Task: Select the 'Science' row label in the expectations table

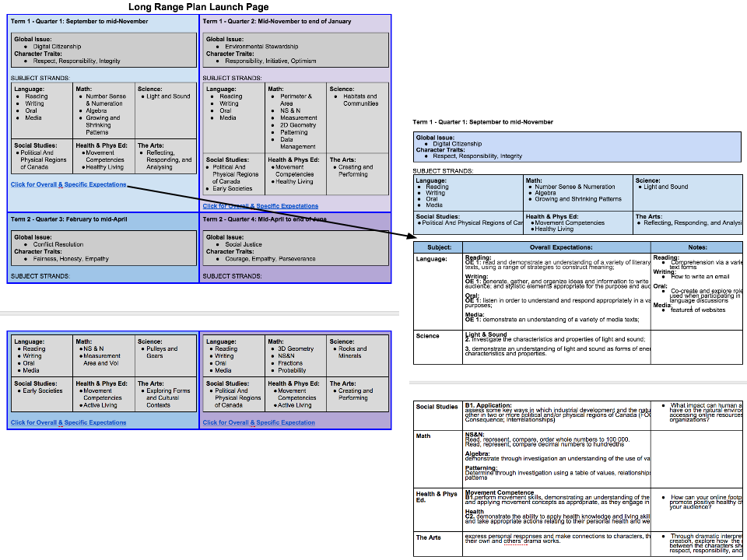Action: tap(427, 336)
